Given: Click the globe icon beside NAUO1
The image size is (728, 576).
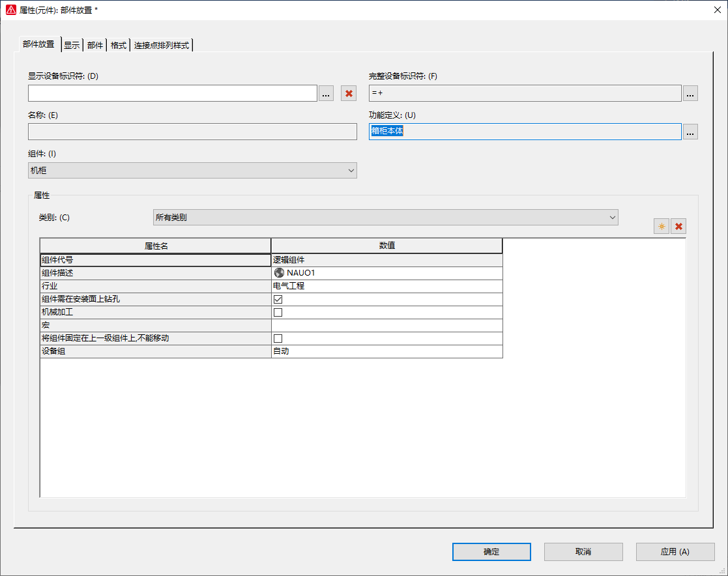Looking at the screenshot, I should (278, 272).
